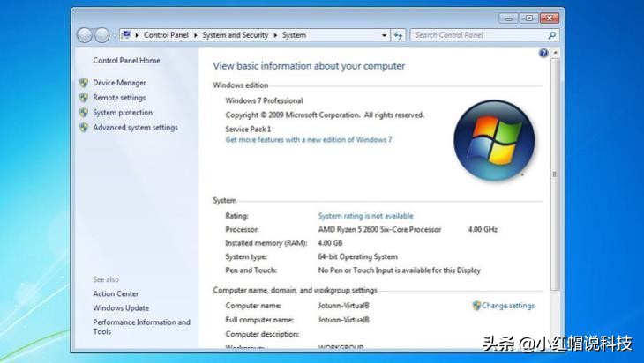This screenshot has height=363, width=644.
Task: Expand the arrow after System and Security breadcrumb
Action: coord(275,35)
